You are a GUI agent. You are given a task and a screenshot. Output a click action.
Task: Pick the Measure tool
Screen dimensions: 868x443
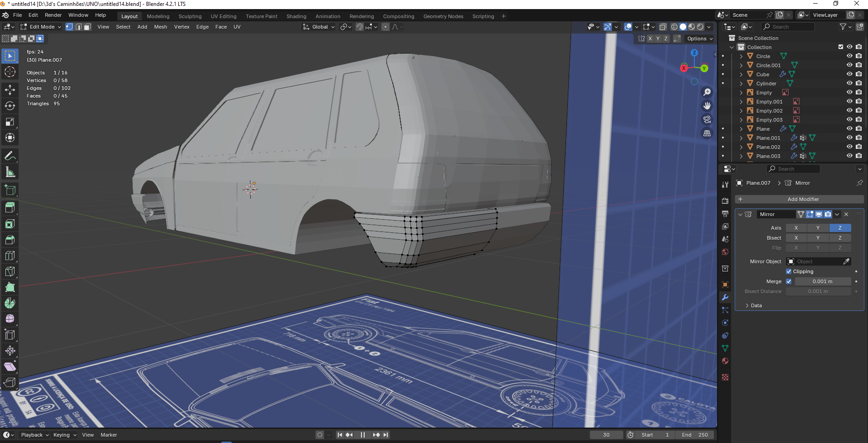pos(10,172)
